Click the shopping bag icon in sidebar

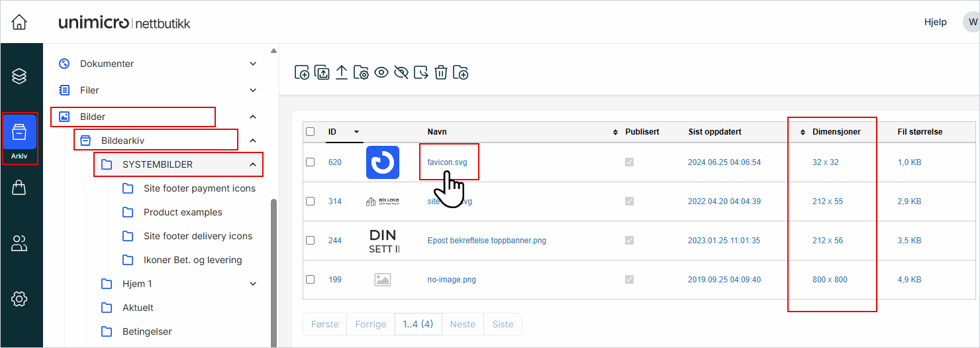tap(19, 188)
